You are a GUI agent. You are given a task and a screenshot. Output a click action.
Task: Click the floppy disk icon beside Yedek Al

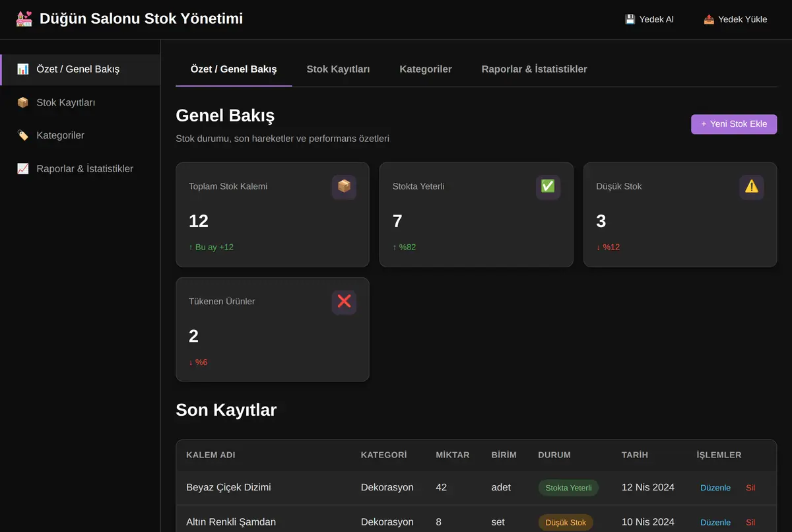[x=630, y=19]
